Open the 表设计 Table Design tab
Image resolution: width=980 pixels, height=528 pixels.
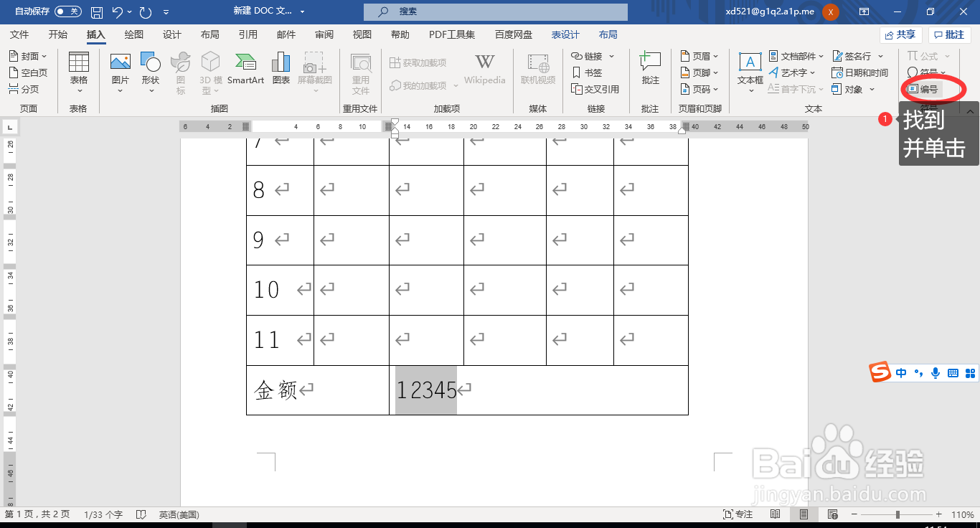tap(565, 34)
